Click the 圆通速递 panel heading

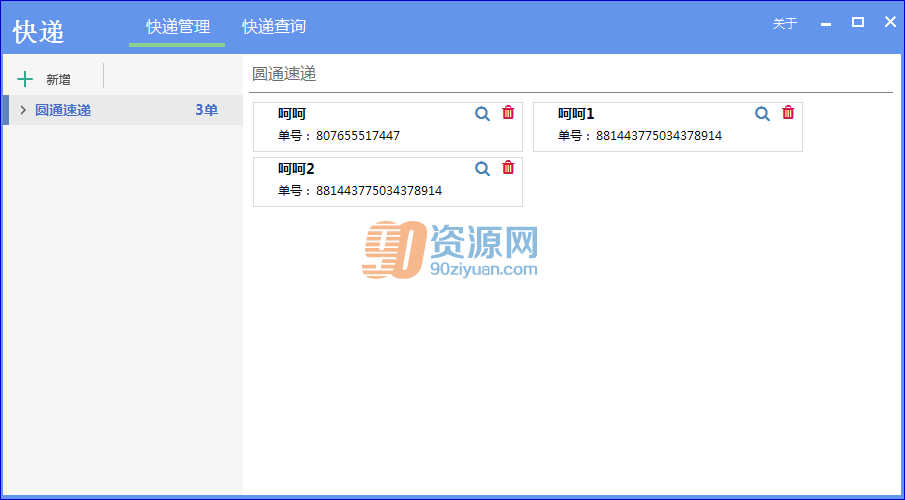(x=284, y=74)
